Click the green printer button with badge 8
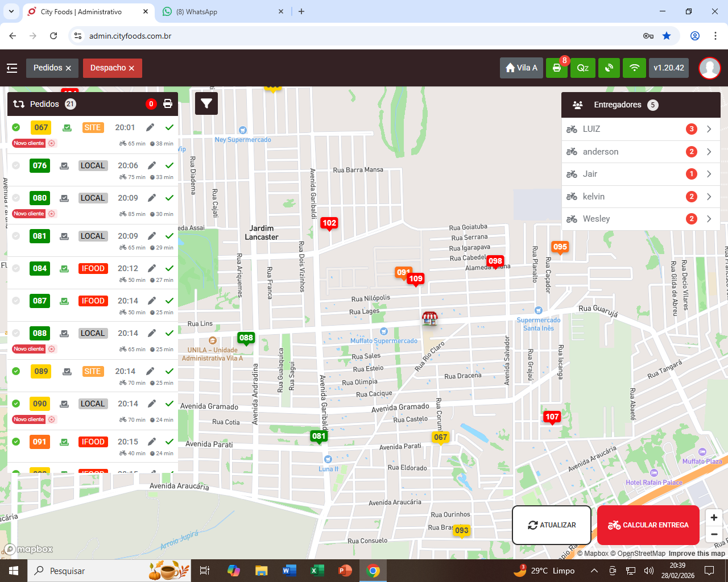 click(557, 68)
